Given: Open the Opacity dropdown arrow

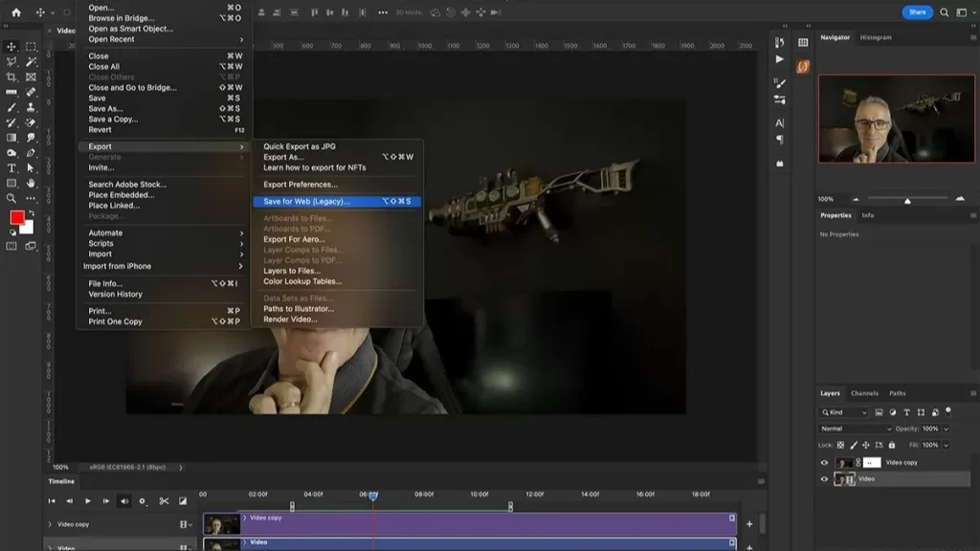Looking at the screenshot, I should pos(946,430).
